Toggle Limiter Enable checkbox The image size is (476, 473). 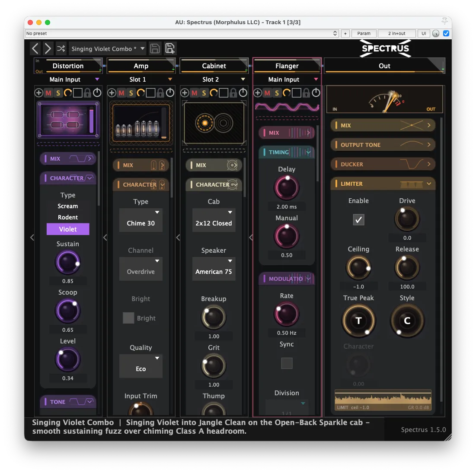[x=358, y=220]
